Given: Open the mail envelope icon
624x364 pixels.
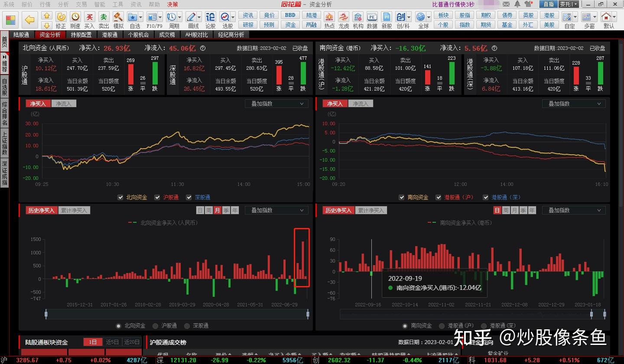Looking at the screenshot, I should tap(506, 4).
